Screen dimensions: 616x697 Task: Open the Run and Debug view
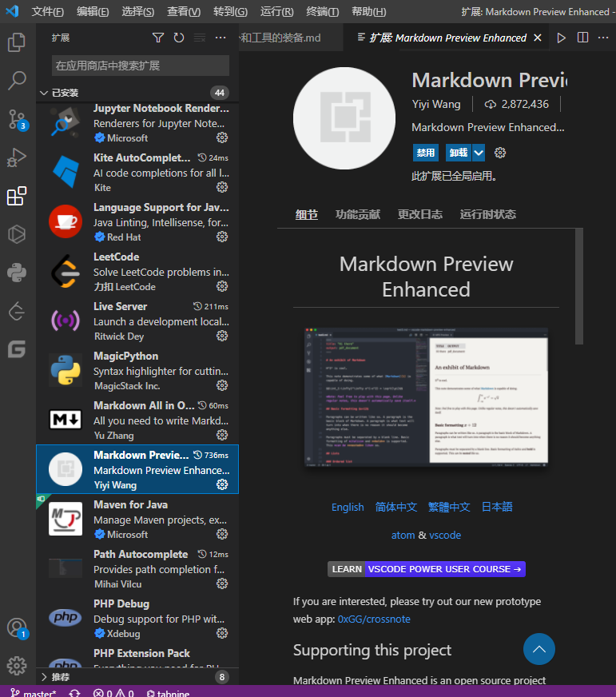[17, 157]
